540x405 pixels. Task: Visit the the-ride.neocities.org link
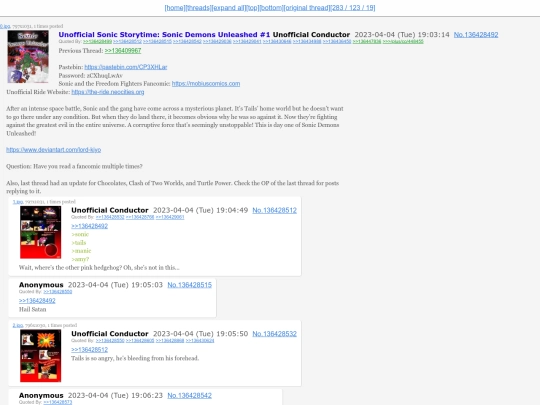click(108, 92)
